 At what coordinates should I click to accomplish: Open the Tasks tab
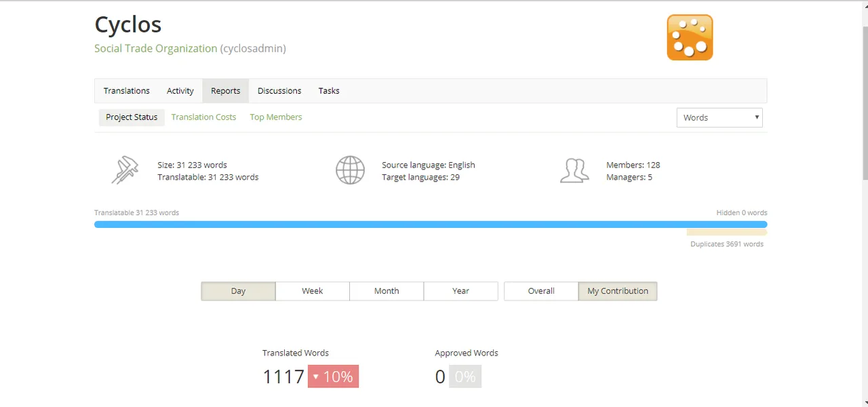click(x=329, y=91)
